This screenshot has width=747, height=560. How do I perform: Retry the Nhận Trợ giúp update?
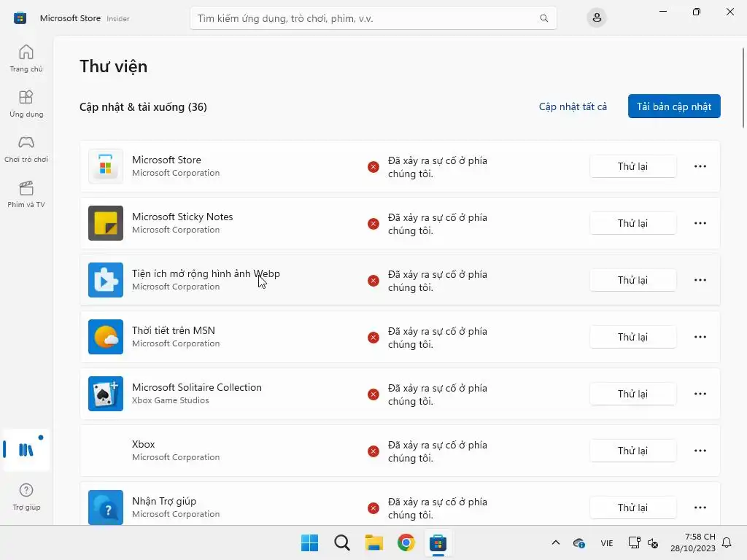[x=632, y=507]
